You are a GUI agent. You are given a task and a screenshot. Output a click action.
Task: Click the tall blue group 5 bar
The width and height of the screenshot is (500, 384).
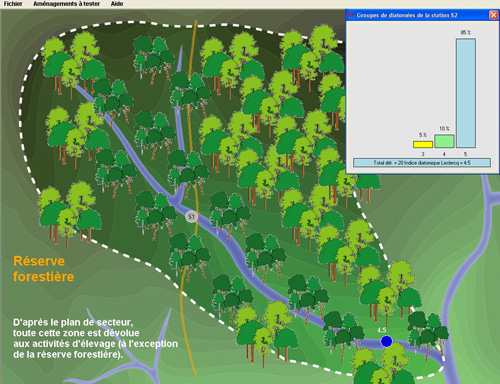pos(466,93)
